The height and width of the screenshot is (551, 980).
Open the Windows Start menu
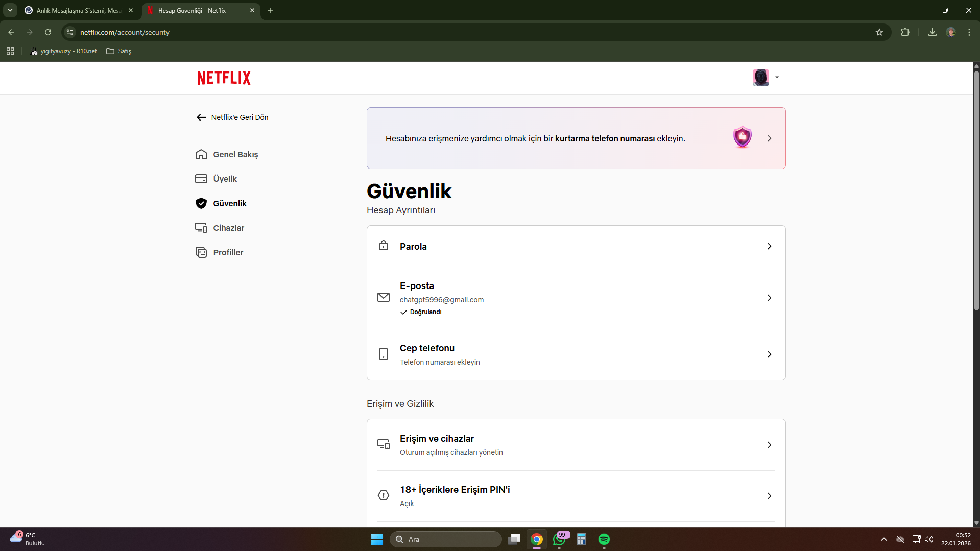click(x=377, y=539)
